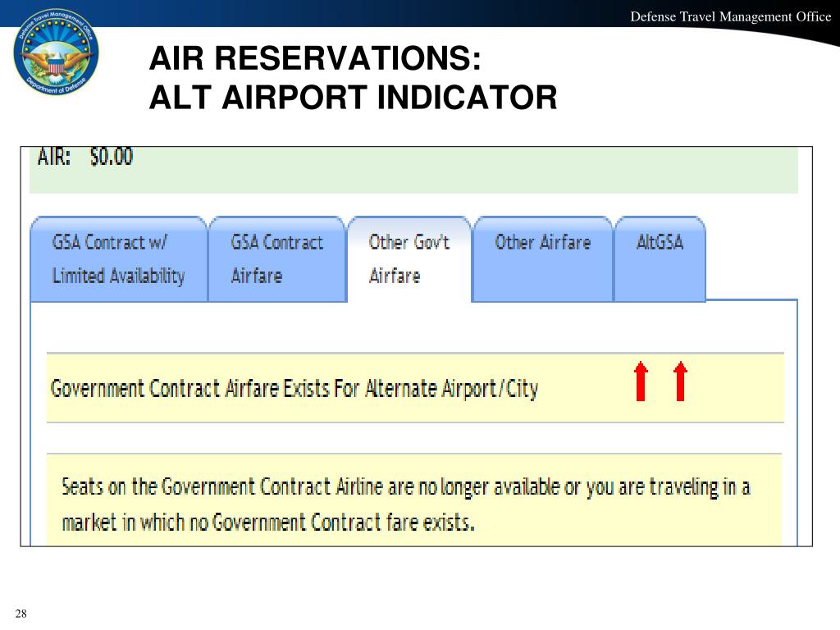
Task: Open the Other Airfare tab
Action: coord(543,259)
